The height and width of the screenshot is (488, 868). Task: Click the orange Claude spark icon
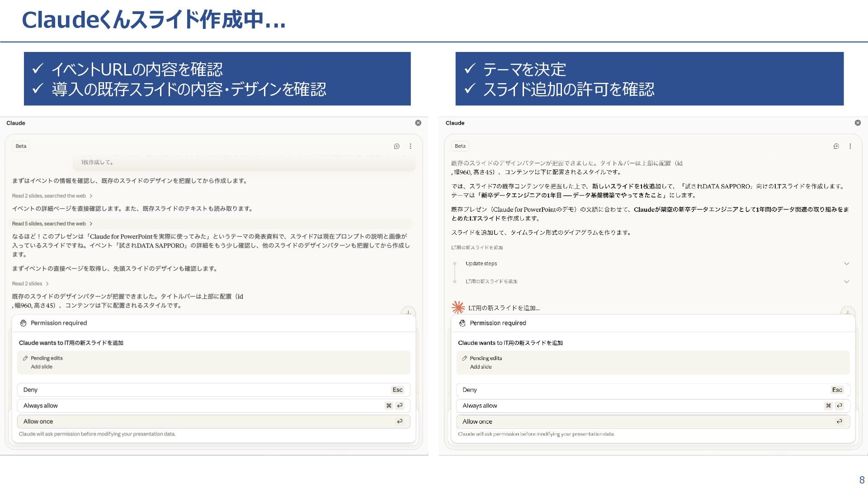[x=458, y=308]
